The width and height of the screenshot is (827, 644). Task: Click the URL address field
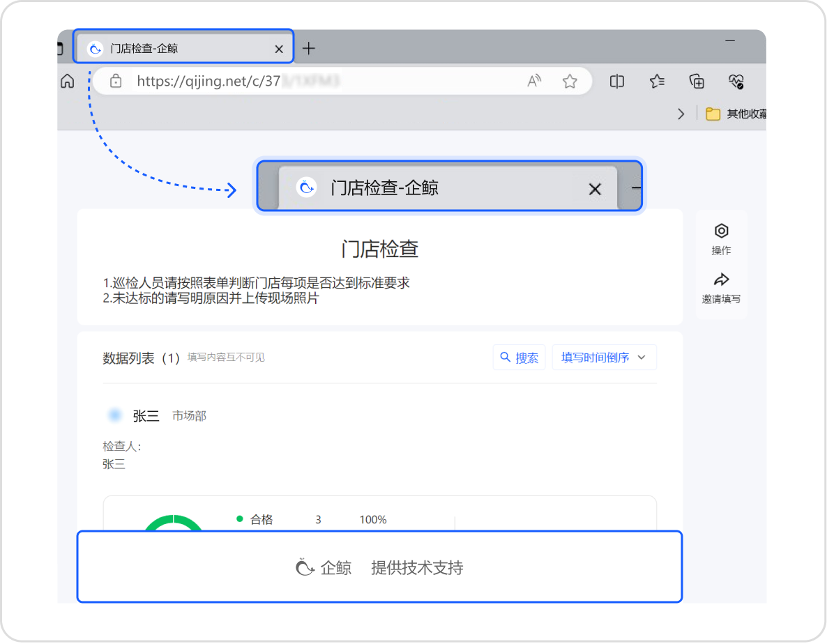314,82
